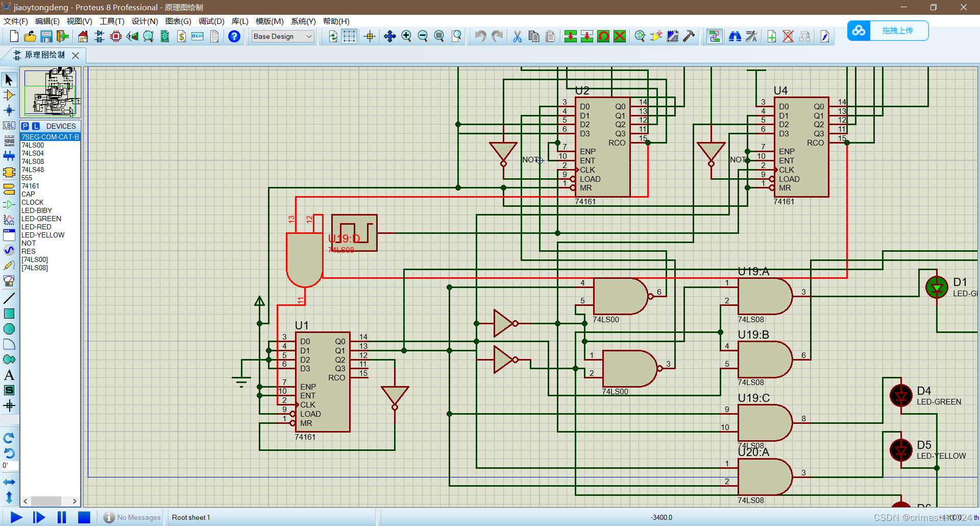
Task: Click the Cut scissors icon
Action: pos(518,36)
